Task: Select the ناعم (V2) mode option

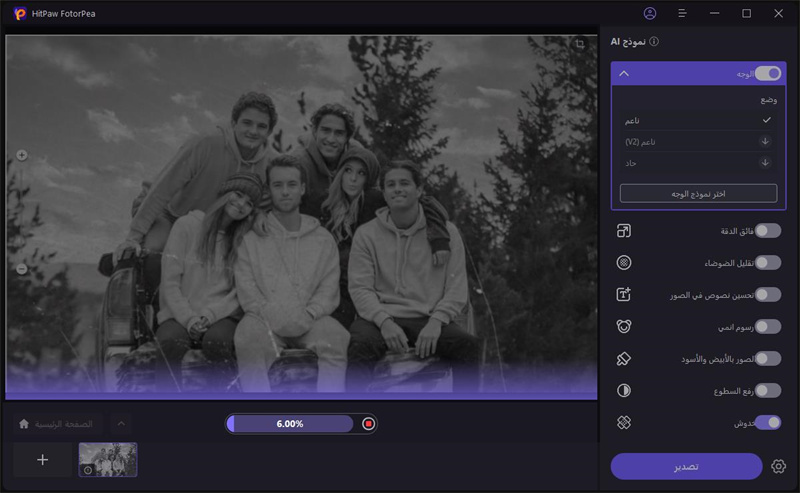Action: point(698,141)
